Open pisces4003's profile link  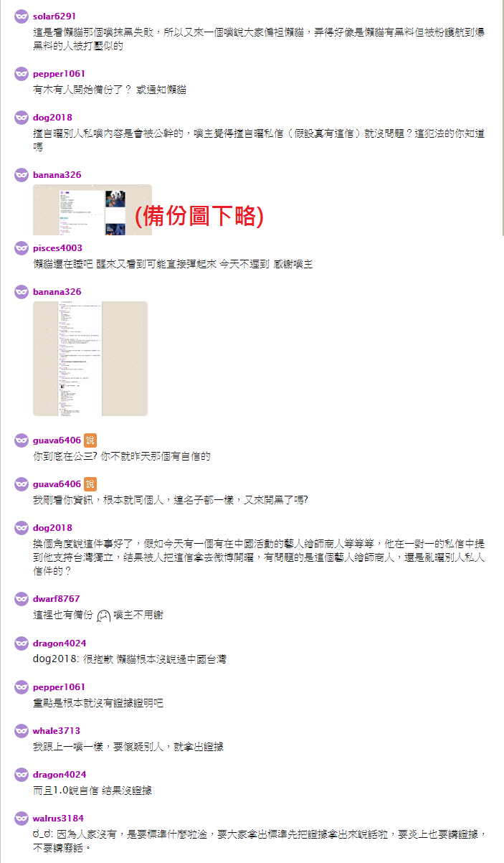(x=57, y=248)
